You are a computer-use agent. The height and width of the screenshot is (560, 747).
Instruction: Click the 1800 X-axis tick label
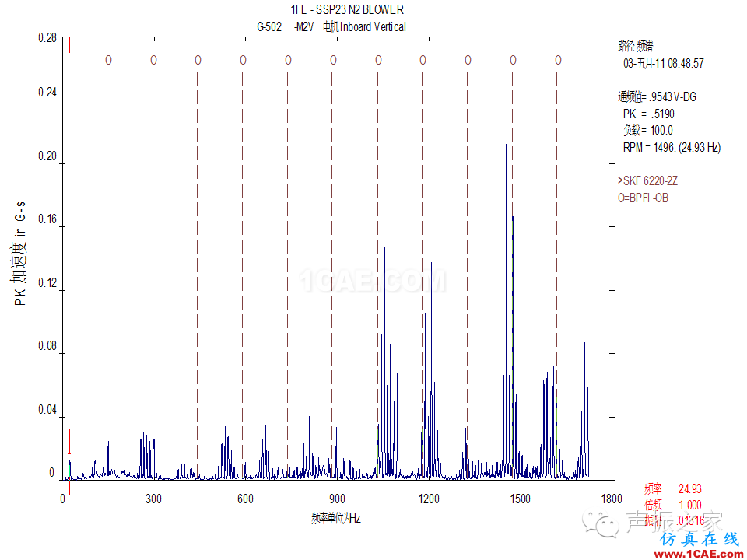click(612, 499)
